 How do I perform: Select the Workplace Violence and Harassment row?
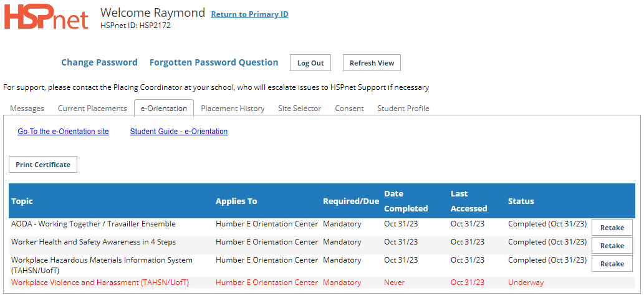pos(322,283)
